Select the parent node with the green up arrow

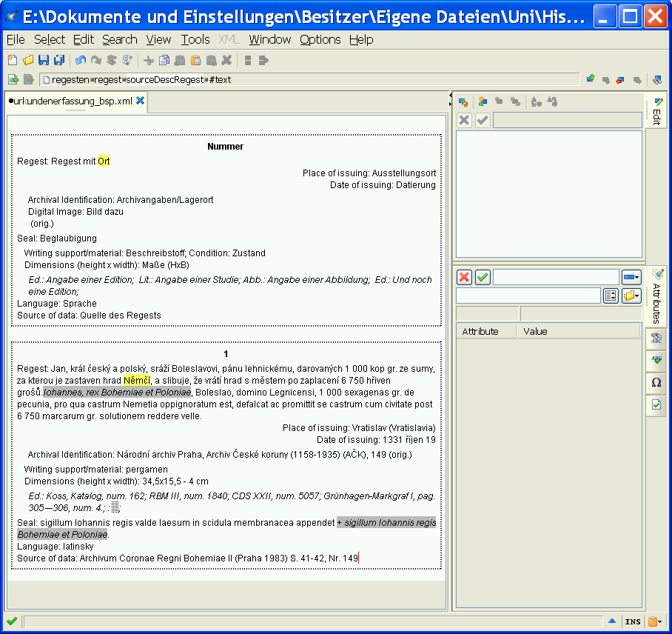pyautogui.click(x=591, y=79)
